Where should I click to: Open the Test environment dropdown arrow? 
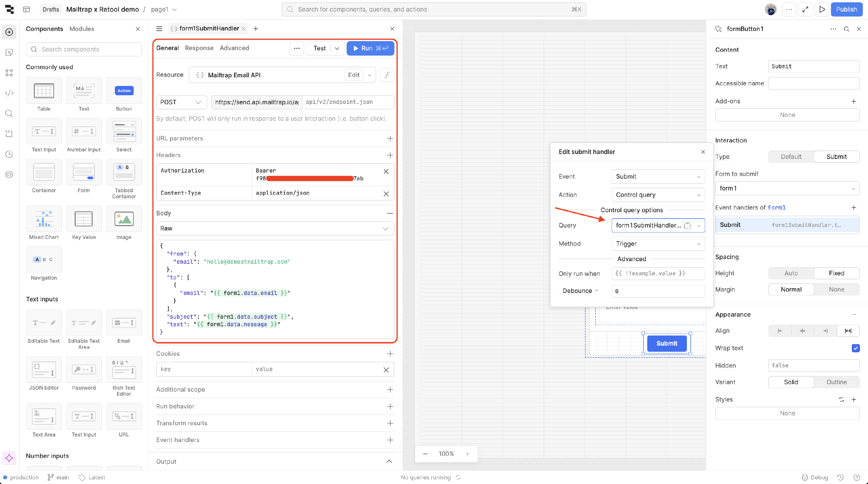click(337, 48)
